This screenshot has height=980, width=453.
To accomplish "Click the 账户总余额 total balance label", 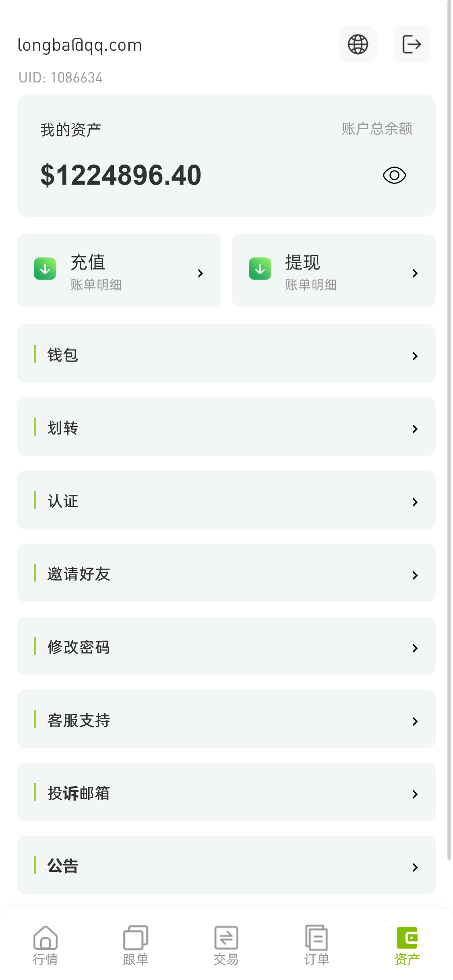I will (x=377, y=129).
